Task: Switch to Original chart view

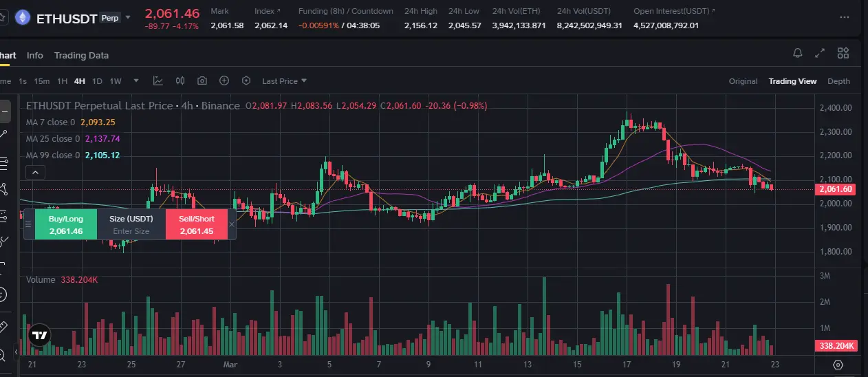Action: coord(743,81)
